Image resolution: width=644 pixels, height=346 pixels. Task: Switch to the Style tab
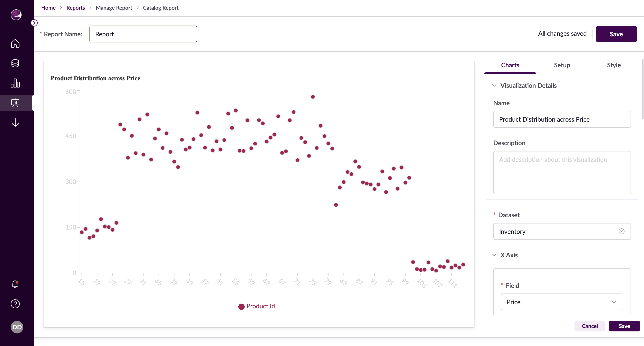click(614, 65)
